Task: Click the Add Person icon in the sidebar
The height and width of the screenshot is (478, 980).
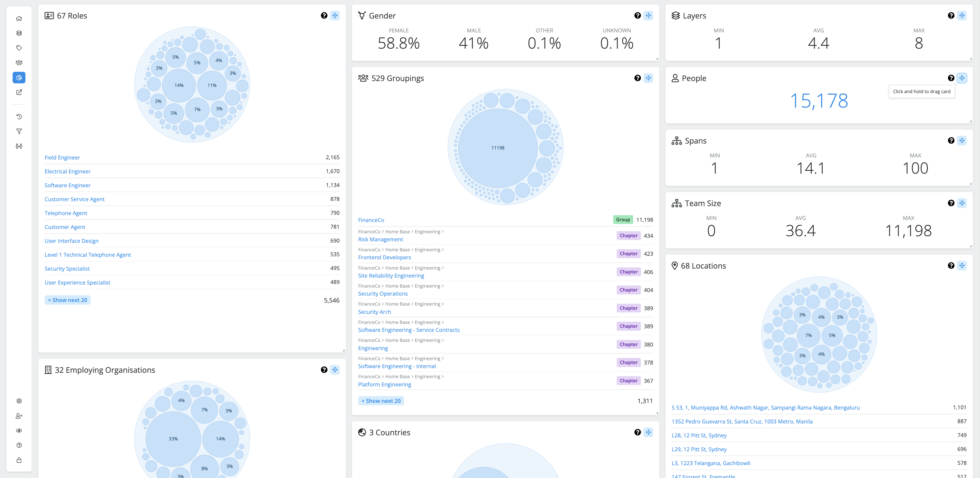Action: click(19, 415)
